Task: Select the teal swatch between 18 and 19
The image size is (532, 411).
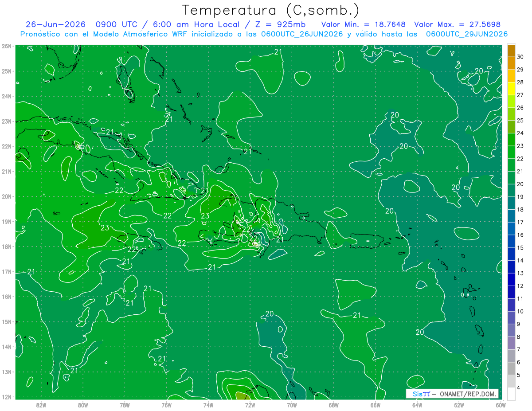Action: 511,203
